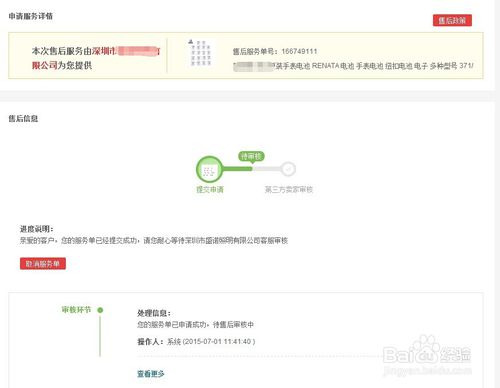Click the 处理信息 label
The image size is (500, 388).
tap(154, 313)
